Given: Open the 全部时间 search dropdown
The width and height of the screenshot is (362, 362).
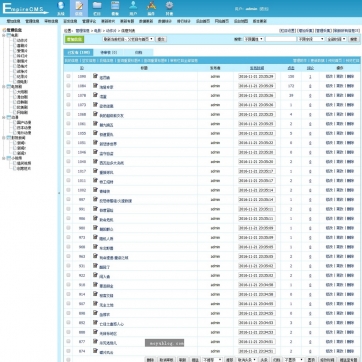Looking at the screenshot, I should [336, 39].
